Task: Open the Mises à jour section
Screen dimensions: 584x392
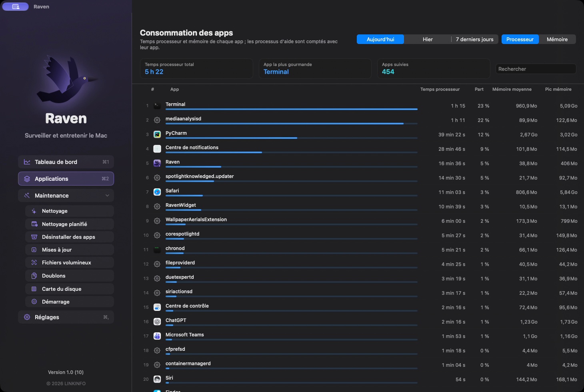Action: point(70,250)
